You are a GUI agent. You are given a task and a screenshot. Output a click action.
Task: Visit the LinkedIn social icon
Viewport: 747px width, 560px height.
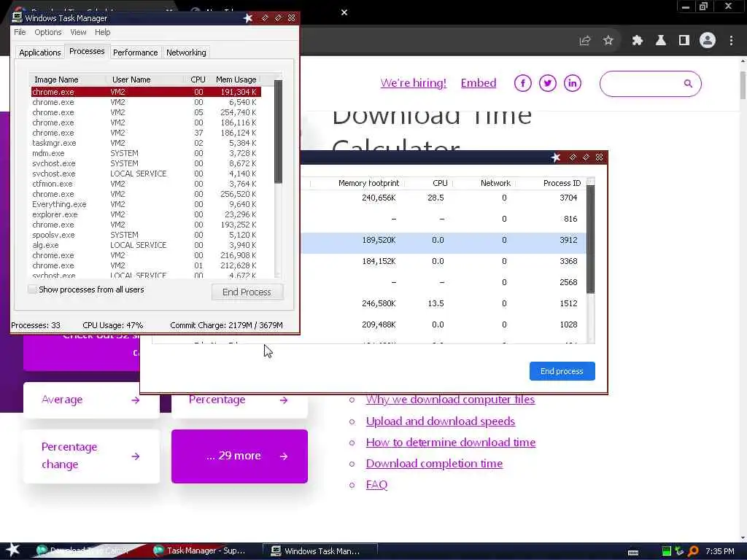click(x=572, y=83)
